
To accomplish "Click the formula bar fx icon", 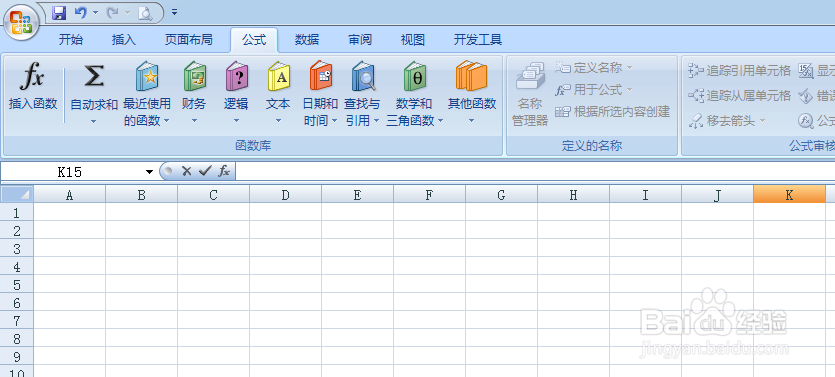I will [224, 171].
